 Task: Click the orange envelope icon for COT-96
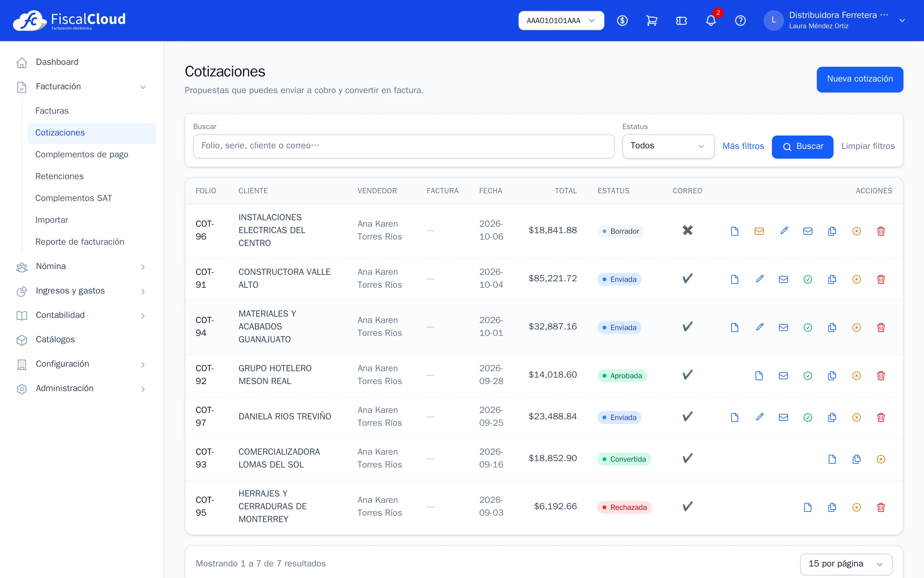759,231
